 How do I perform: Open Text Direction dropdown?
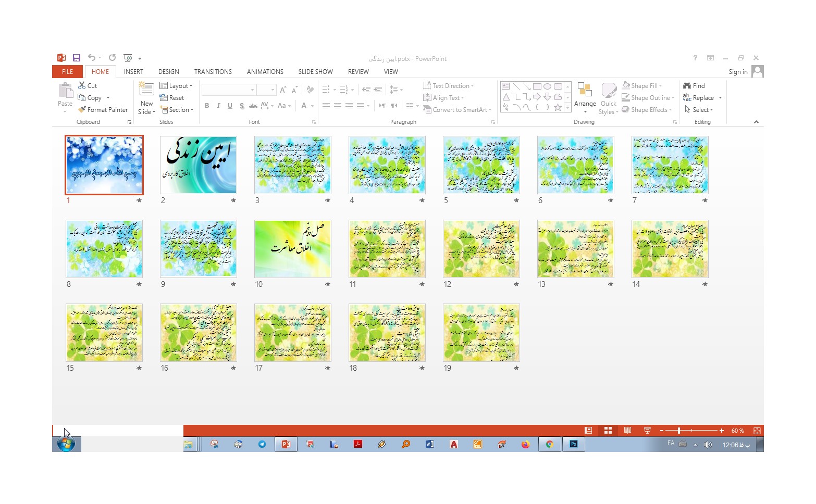click(x=449, y=85)
